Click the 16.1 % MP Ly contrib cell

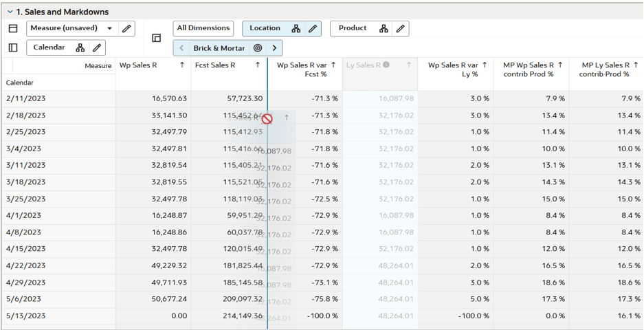click(x=607, y=316)
